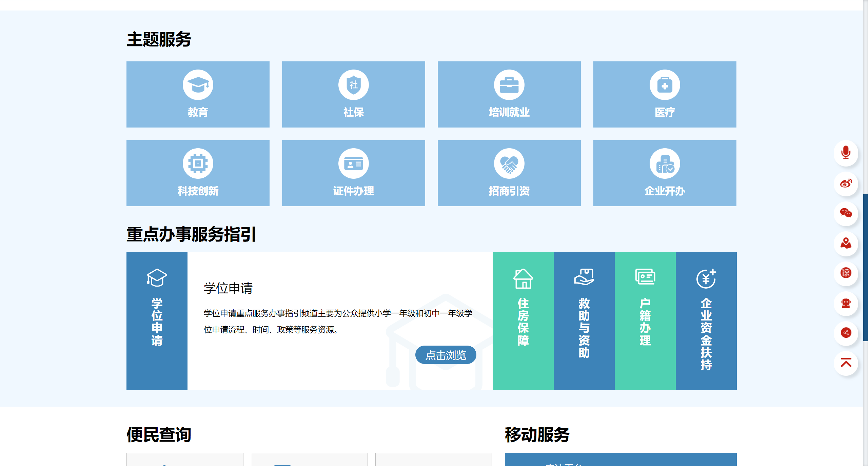Open the 社保 social security card
The height and width of the screenshot is (466, 868).
tap(353, 94)
